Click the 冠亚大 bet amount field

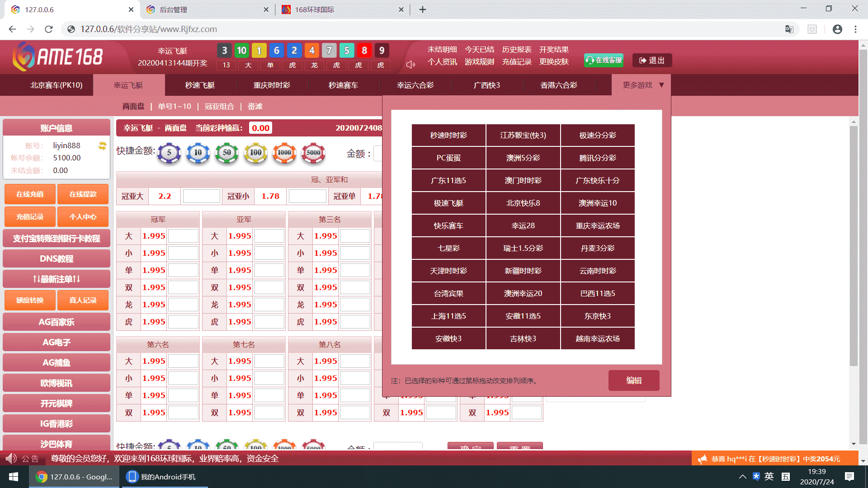point(201,196)
